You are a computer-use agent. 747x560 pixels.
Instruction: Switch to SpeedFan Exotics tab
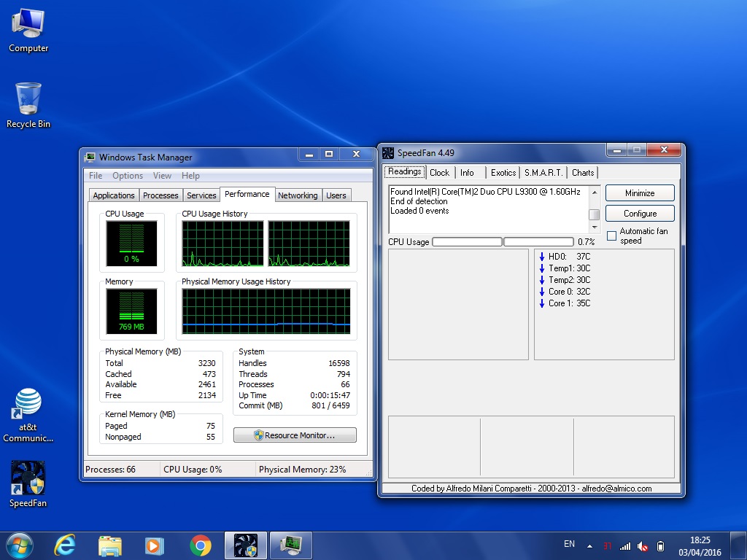tap(503, 172)
